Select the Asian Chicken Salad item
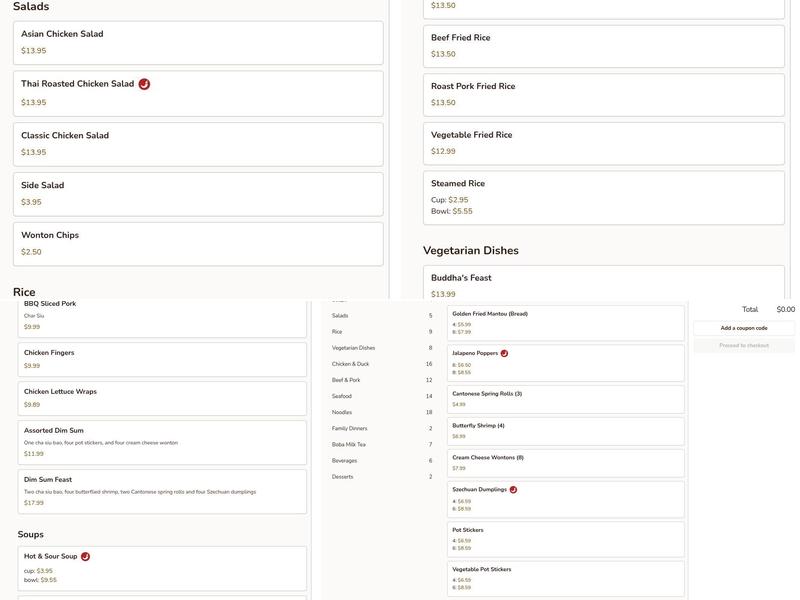Viewport: 800px width, 600px height. click(197, 42)
